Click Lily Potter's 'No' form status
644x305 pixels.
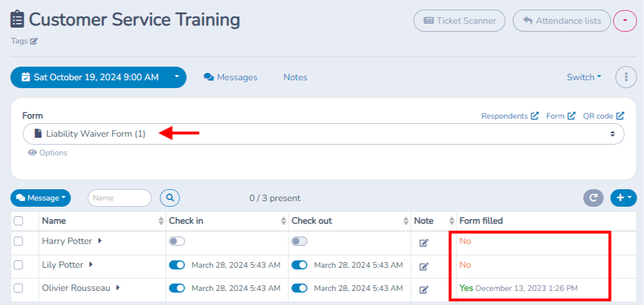tap(465, 265)
